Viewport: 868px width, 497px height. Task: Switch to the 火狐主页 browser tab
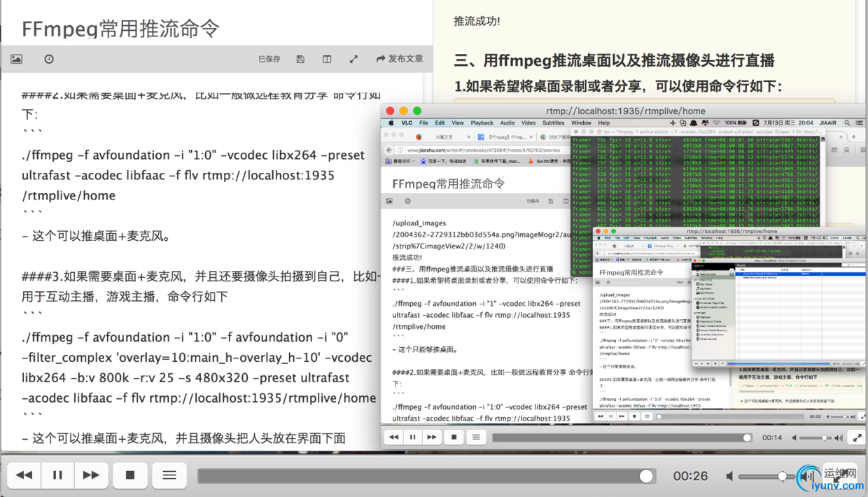click(x=444, y=137)
